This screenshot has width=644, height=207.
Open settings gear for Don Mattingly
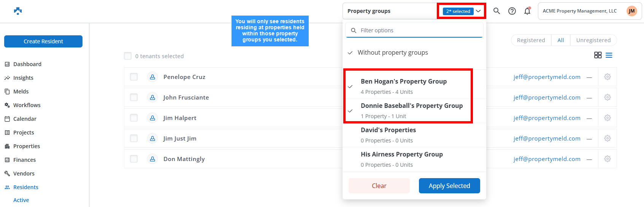(x=608, y=159)
